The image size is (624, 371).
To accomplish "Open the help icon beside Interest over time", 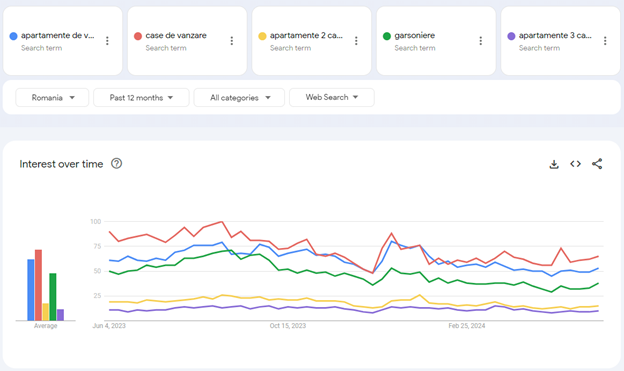I will 117,164.
